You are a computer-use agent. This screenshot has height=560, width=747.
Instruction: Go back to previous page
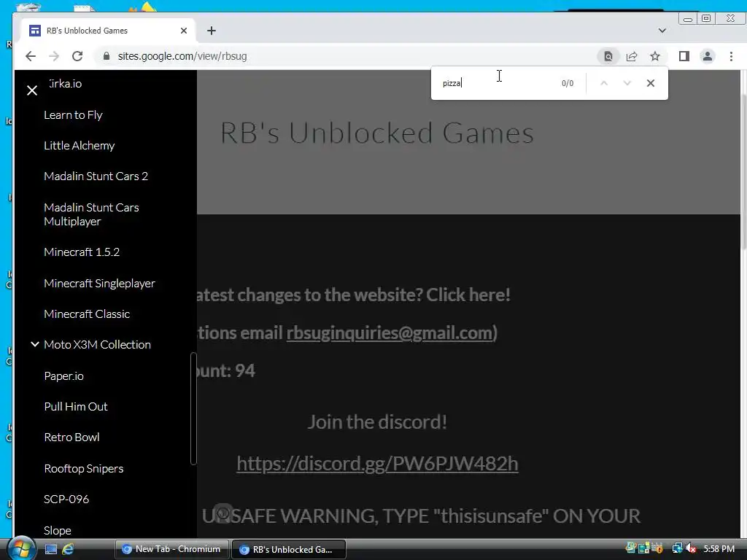[x=31, y=56]
